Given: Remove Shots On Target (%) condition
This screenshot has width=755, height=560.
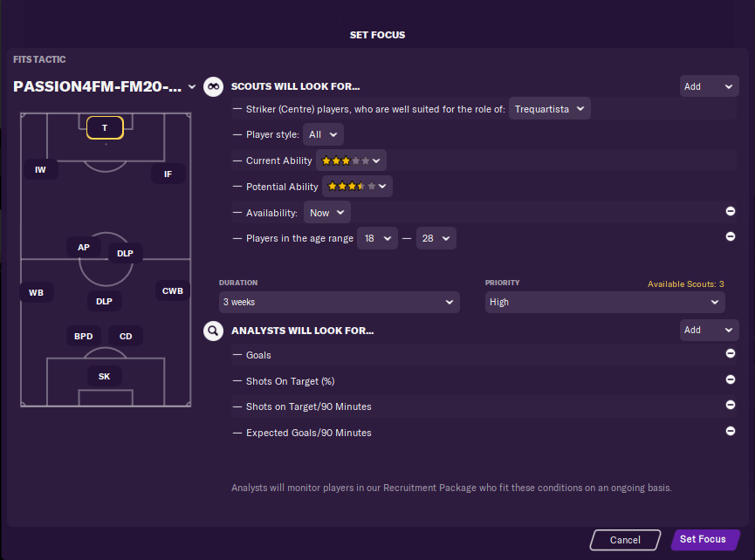Looking at the screenshot, I should pyautogui.click(x=730, y=379).
